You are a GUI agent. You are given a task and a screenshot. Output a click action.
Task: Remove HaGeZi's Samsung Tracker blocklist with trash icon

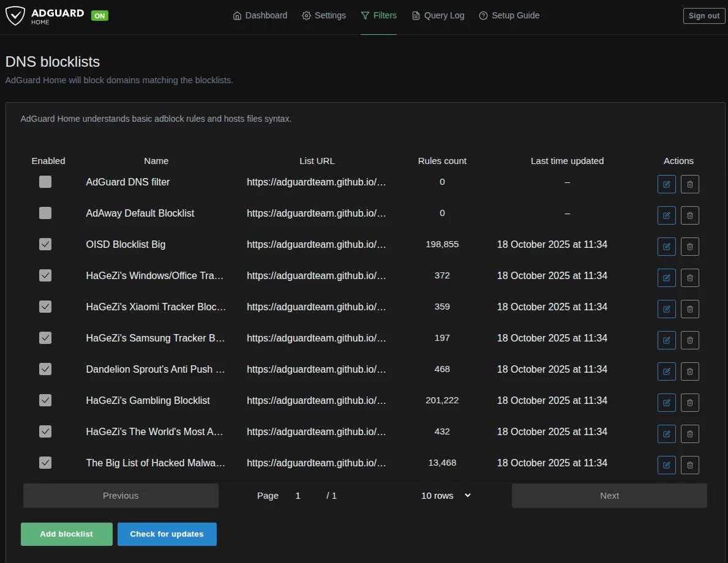[x=689, y=340]
